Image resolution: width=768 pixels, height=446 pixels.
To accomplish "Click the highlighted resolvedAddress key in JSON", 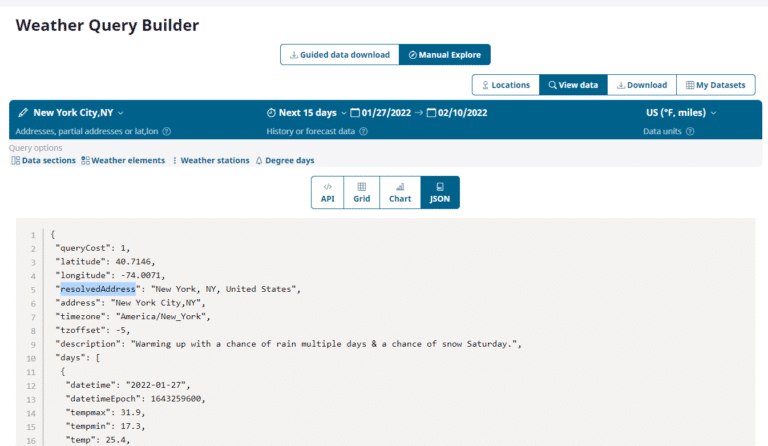I will [x=97, y=288].
